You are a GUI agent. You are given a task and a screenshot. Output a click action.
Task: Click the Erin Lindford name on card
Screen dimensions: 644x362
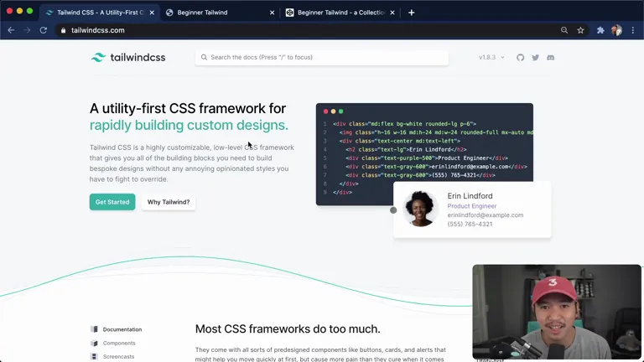470,196
